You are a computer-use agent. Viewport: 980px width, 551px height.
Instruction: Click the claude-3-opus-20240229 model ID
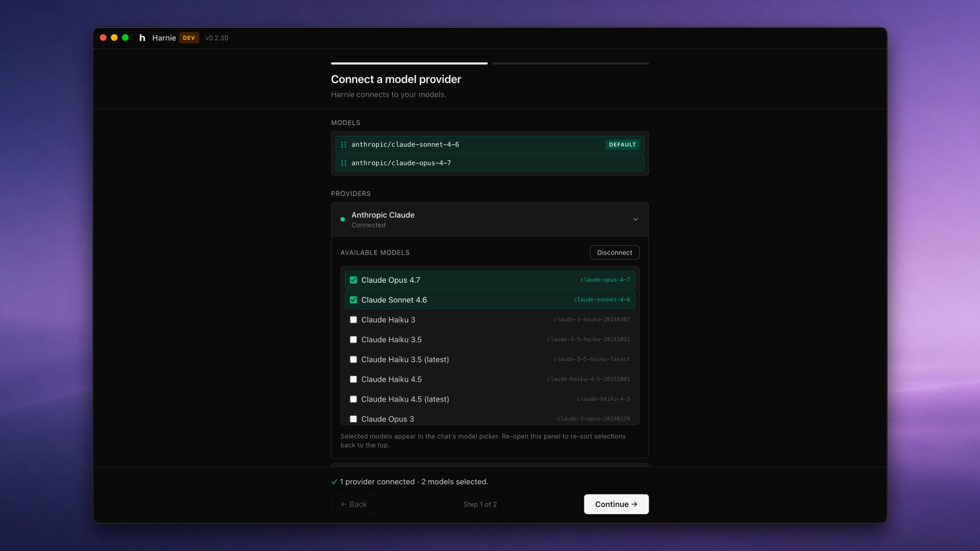click(x=593, y=419)
